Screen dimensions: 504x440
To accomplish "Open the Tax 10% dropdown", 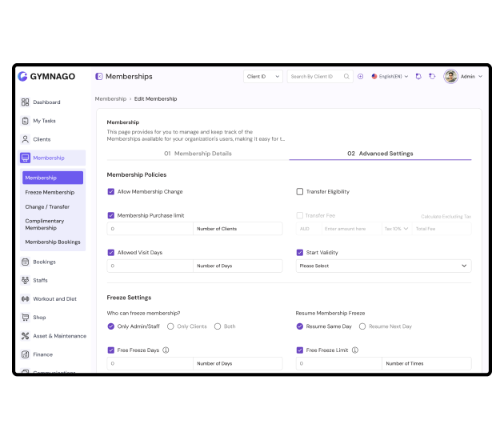I will [x=397, y=229].
